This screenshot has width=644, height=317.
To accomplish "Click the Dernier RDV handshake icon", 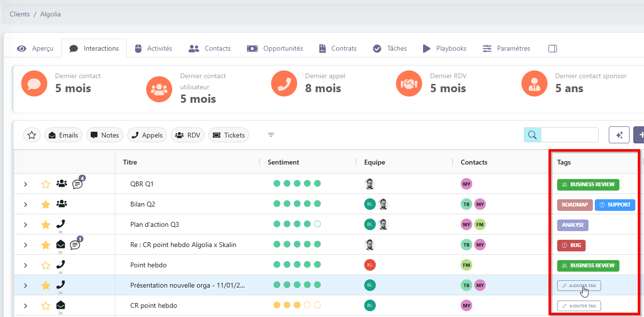I will pos(409,83).
